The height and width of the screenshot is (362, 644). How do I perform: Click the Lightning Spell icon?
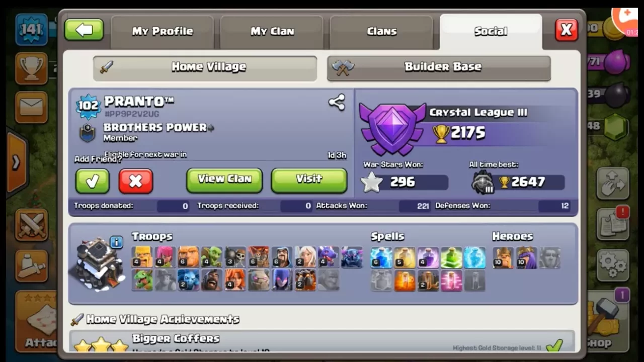point(381,257)
